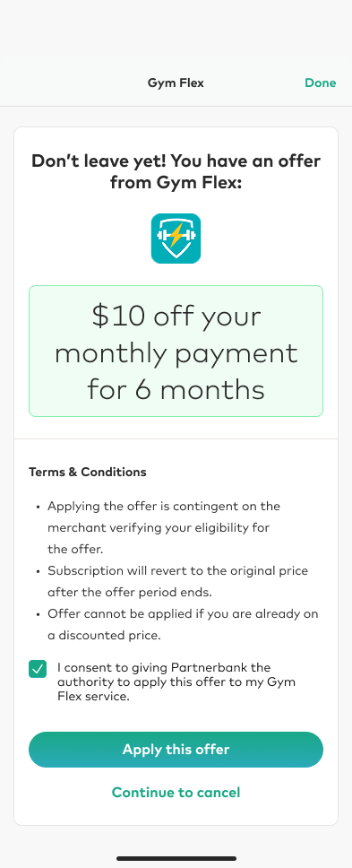Open the Terms & Conditions heading
352x868 pixels.
click(87, 473)
